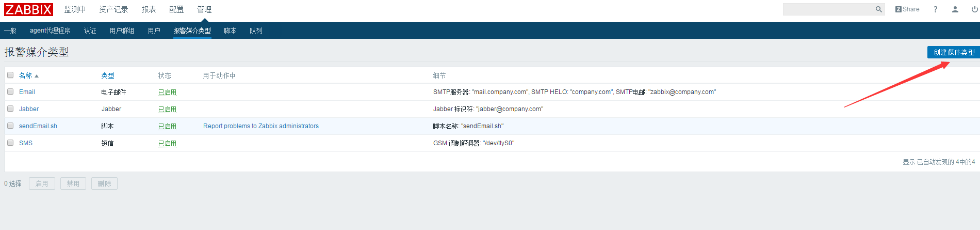Viewport: 980px width, 230px height.
Task: Check the SMS row checkbox
Action: point(10,143)
